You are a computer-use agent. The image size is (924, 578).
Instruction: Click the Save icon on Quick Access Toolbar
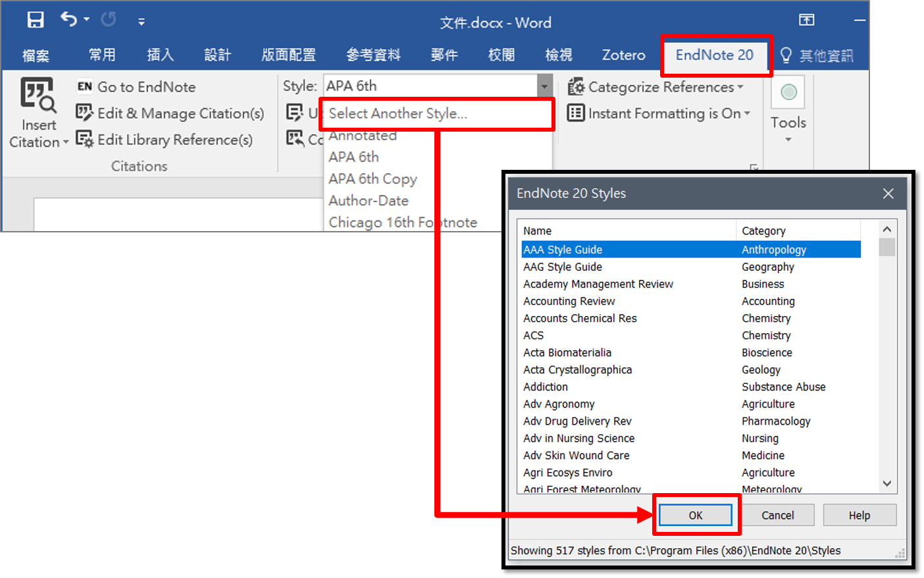tap(36, 20)
